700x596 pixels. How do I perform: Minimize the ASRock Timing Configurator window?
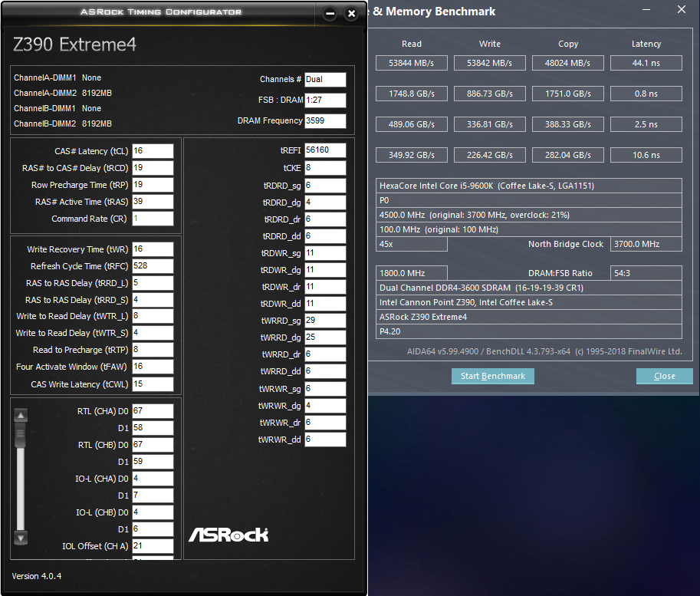coord(330,13)
